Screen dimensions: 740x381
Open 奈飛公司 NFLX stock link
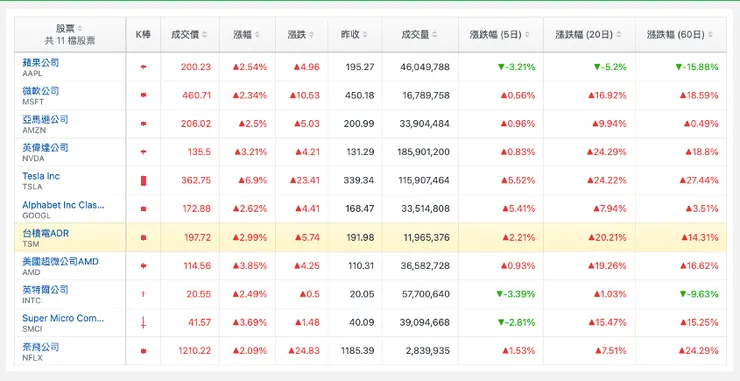tap(41, 347)
